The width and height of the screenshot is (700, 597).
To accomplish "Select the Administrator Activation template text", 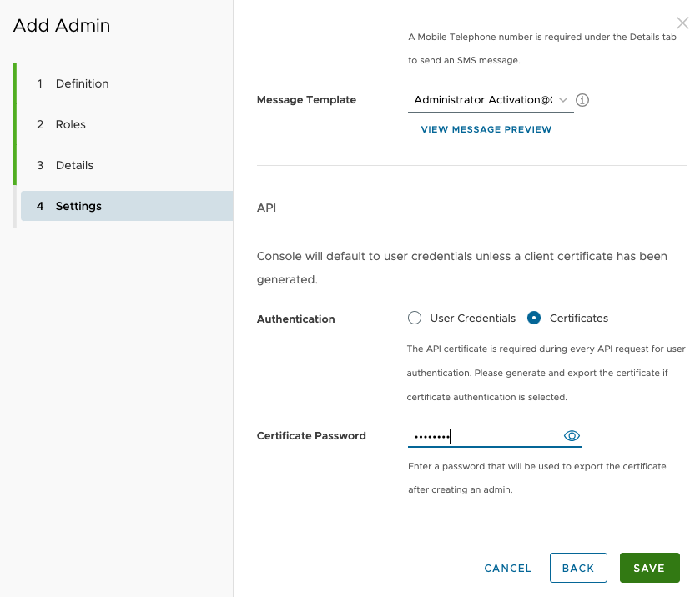I will [x=484, y=98].
